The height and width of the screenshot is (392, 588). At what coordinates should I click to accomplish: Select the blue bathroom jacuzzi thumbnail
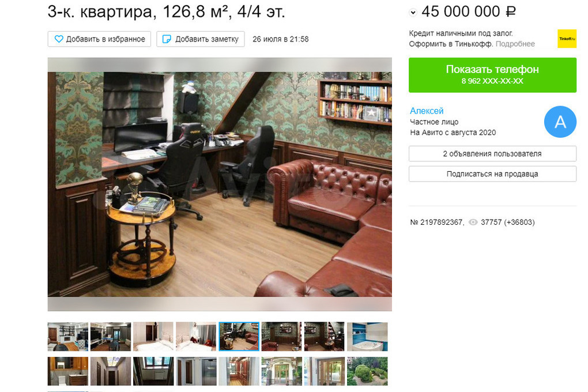pyautogui.click(x=367, y=337)
